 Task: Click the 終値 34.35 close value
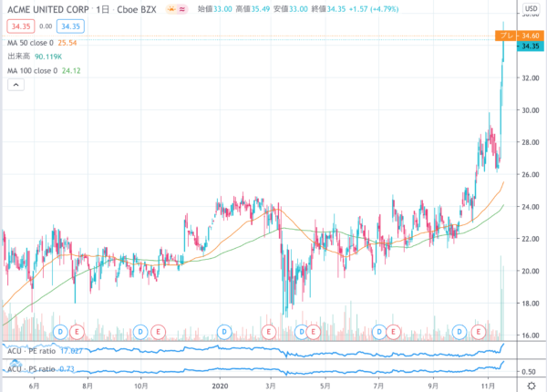point(328,9)
